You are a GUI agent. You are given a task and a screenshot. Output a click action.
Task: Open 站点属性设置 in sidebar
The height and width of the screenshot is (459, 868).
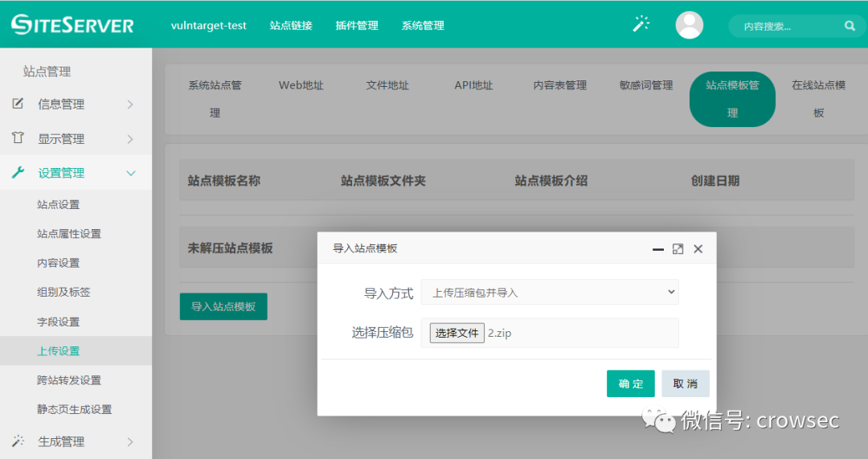tap(69, 234)
